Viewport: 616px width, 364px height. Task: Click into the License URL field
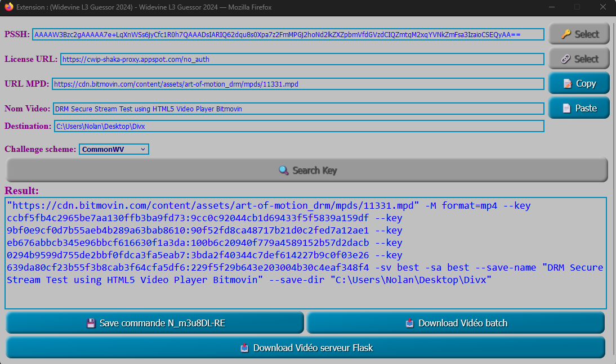pyautogui.click(x=302, y=59)
